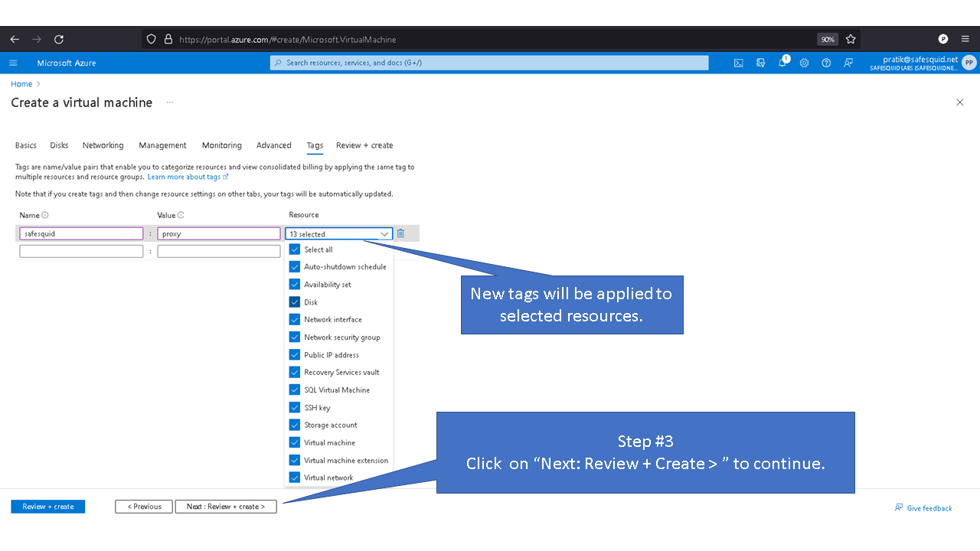Uncheck the Storage account checkbox
The height and width of the screenshot is (551, 980).
point(295,425)
